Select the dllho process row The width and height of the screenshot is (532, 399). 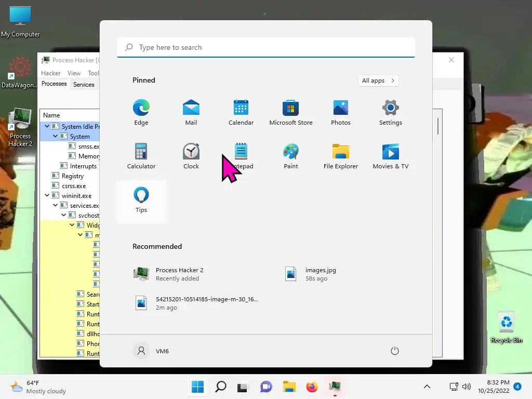[x=70, y=334]
